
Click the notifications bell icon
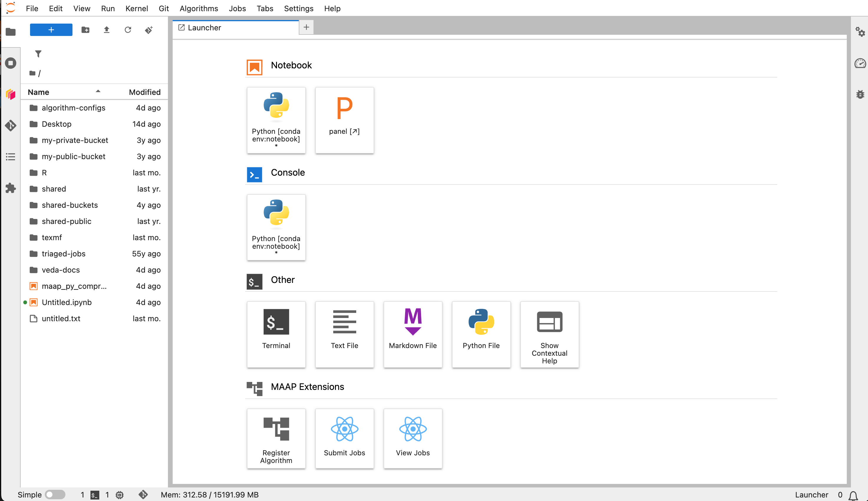[x=853, y=495]
